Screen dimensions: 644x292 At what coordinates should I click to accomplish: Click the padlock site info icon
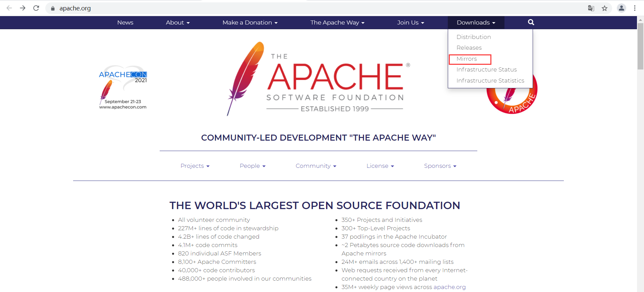[53, 8]
